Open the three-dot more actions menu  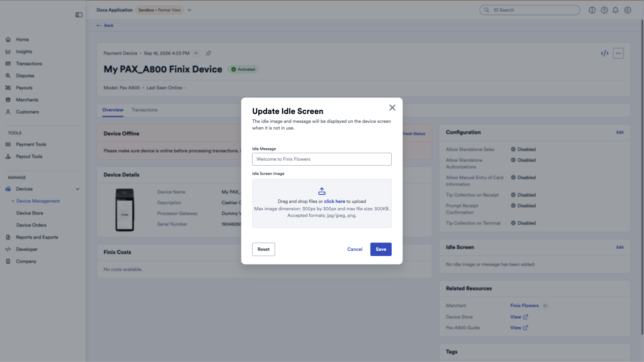tap(618, 53)
